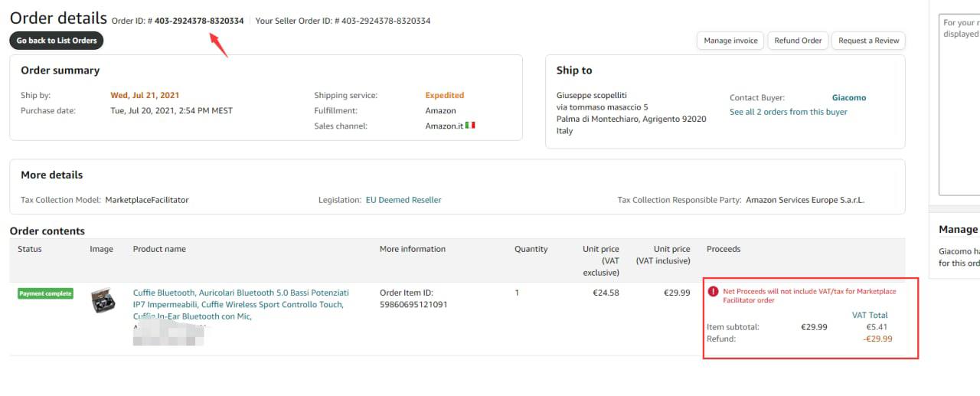This screenshot has height=396, width=980.
Task: Contact buyer Giacomo via name link
Action: pos(848,98)
